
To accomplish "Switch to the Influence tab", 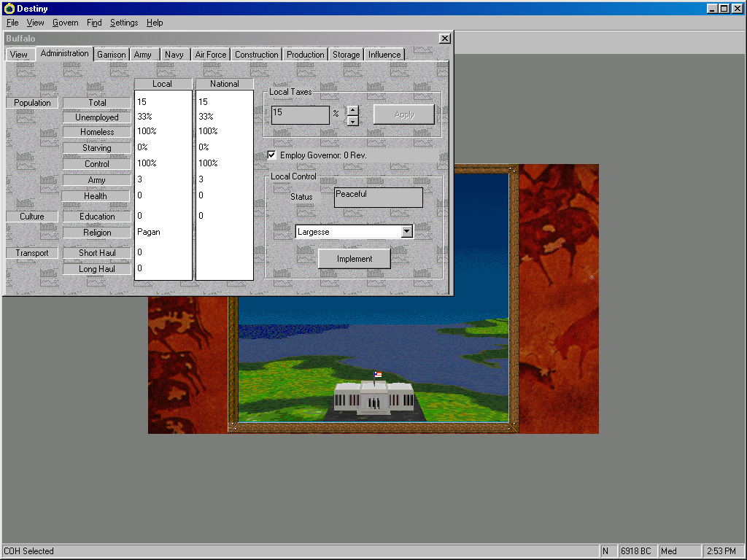I will pyautogui.click(x=384, y=54).
